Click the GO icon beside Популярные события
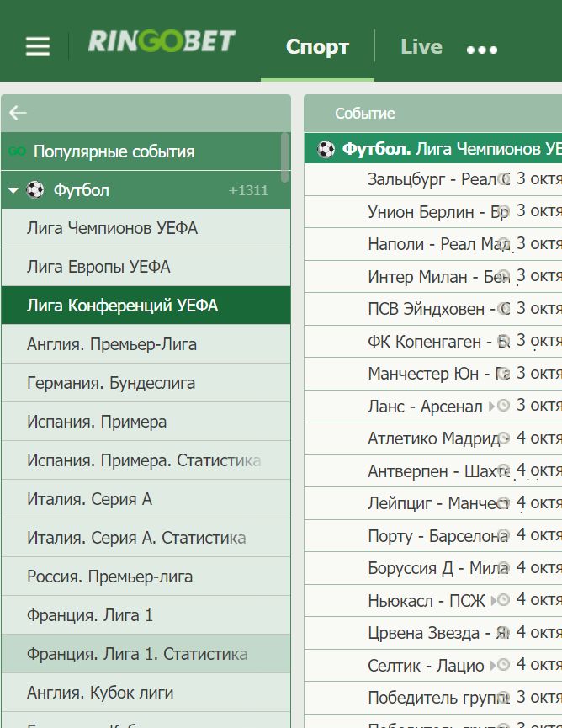This screenshot has height=728, width=562. (x=17, y=151)
